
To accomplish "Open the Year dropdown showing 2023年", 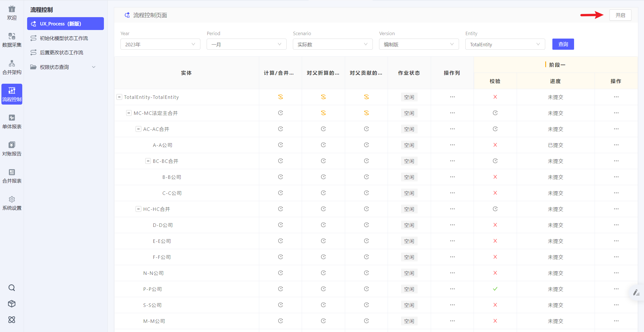I will pos(160,44).
